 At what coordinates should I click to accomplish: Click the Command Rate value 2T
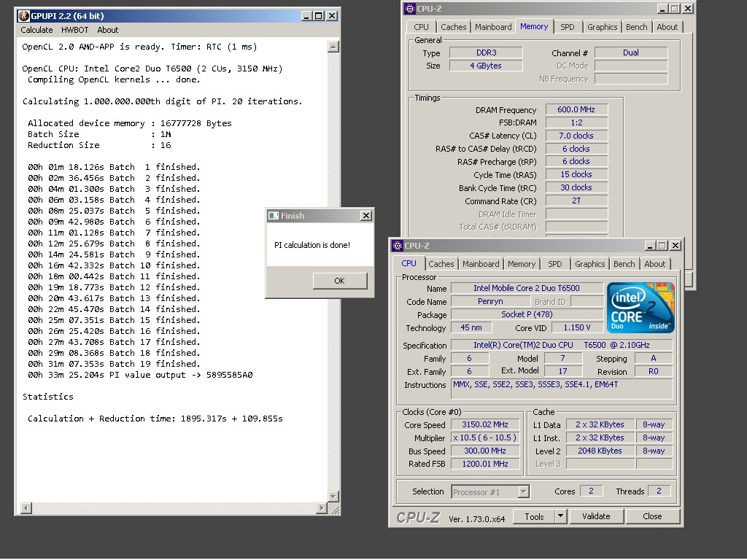[576, 201]
